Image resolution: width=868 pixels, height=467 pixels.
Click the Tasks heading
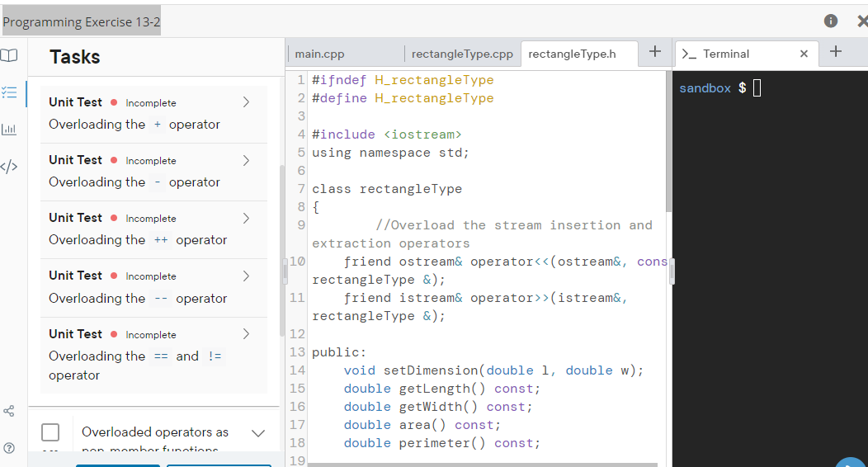coord(75,57)
